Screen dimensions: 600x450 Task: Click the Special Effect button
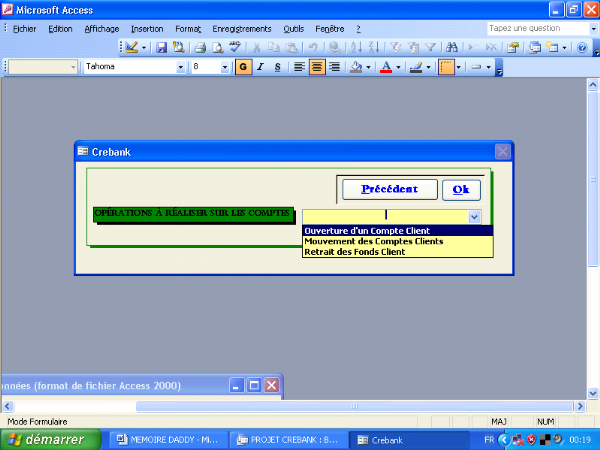476,67
